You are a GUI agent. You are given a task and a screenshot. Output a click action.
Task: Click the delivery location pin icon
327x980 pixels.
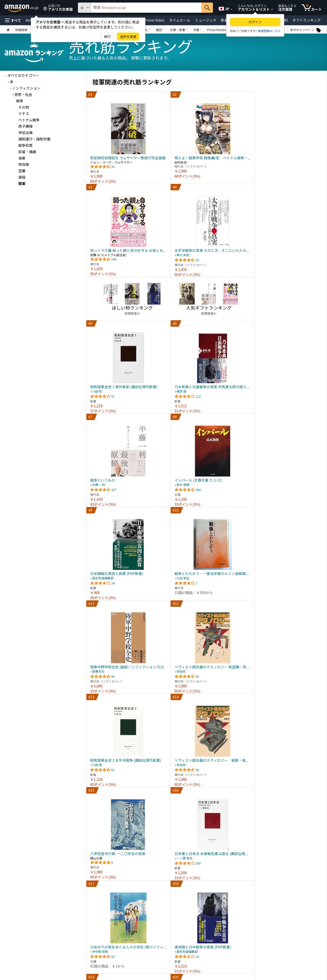(x=45, y=8)
